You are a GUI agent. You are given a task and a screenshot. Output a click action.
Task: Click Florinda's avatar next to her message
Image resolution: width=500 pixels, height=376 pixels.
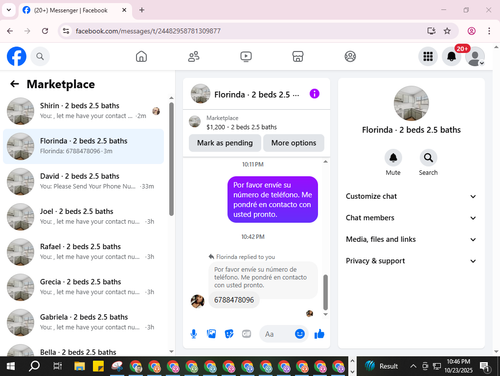197,301
